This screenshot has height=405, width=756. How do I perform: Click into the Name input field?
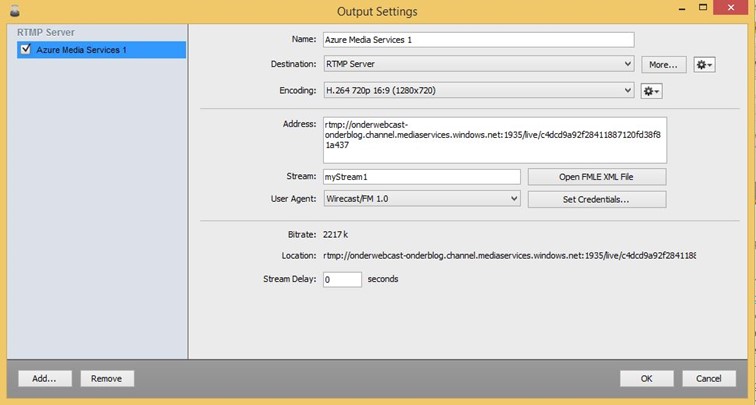tap(478, 40)
